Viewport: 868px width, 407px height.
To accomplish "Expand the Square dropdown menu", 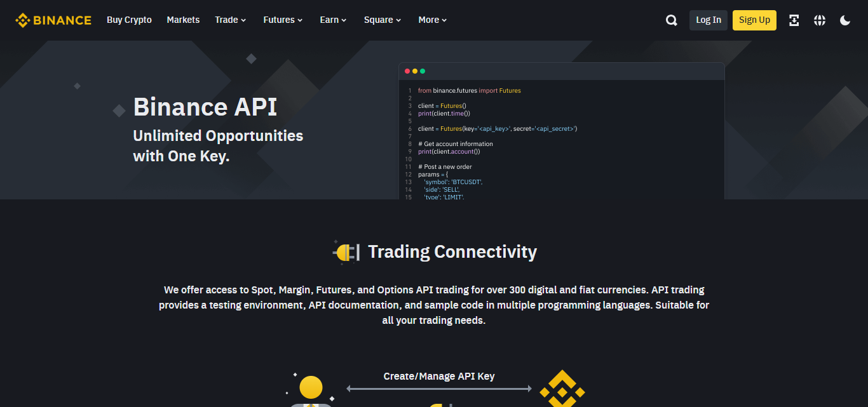I will point(383,20).
